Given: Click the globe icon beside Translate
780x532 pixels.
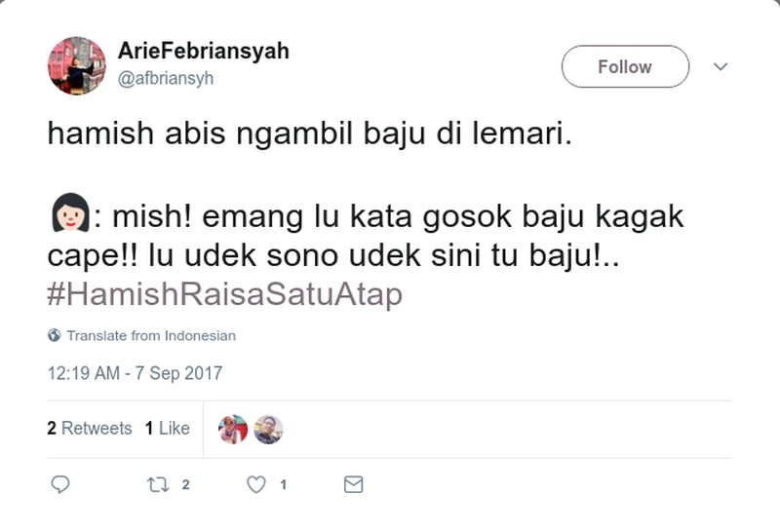Looking at the screenshot, I should point(55,336).
